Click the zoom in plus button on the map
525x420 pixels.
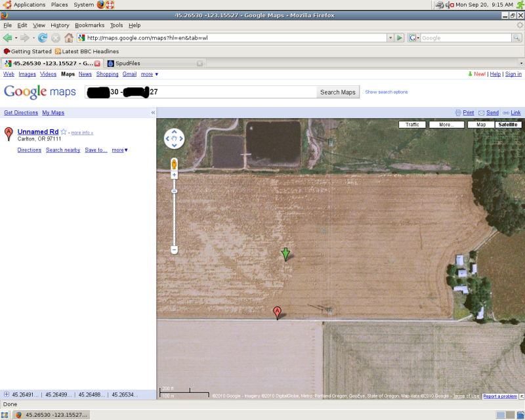(175, 176)
